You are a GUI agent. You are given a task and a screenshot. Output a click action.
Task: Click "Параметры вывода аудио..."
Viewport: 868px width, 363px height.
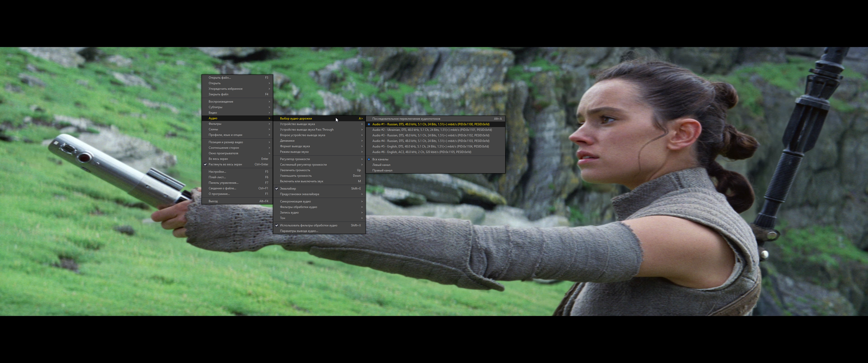[x=299, y=231]
